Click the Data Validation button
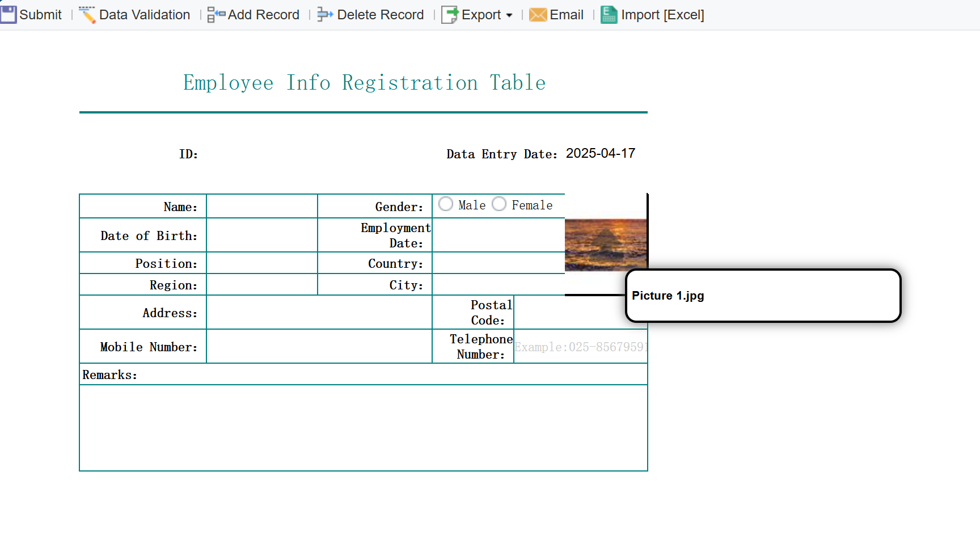The width and height of the screenshot is (980, 547). (x=134, y=15)
